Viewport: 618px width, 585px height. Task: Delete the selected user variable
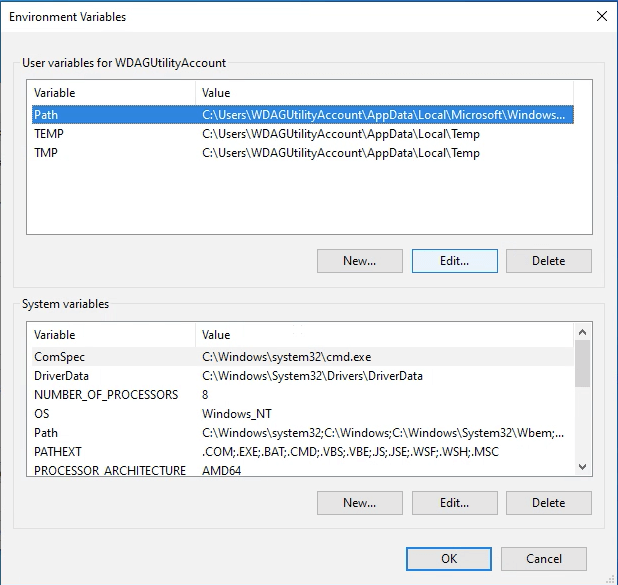pos(548,261)
